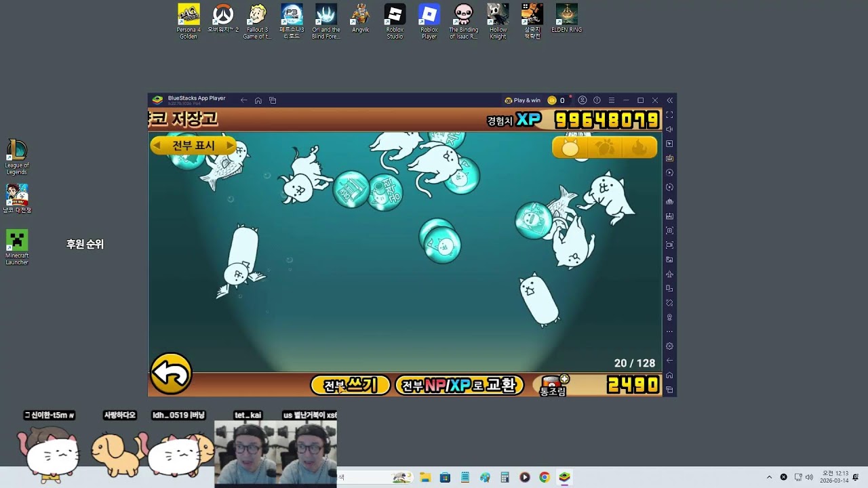Click the sidebar back arrow near bottom
The image size is (868, 488).
click(x=669, y=361)
